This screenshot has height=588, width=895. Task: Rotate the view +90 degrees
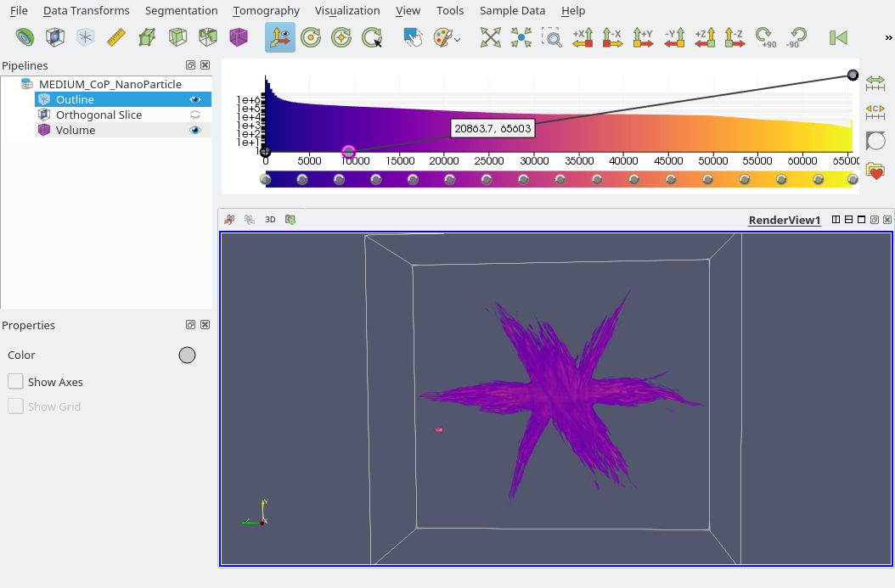(765, 37)
